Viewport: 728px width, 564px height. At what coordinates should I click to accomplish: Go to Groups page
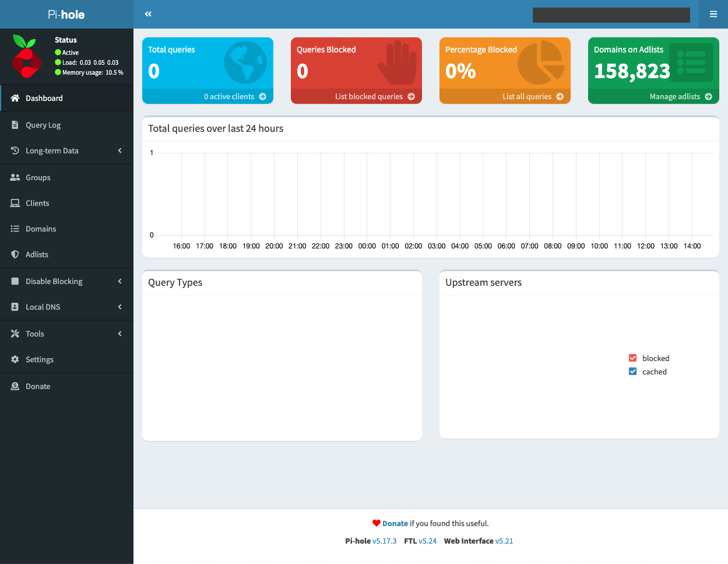66,177
